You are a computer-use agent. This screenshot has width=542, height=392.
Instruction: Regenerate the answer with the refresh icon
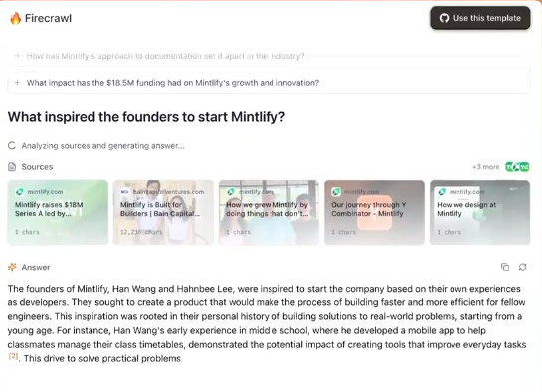pyautogui.click(x=523, y=267)
